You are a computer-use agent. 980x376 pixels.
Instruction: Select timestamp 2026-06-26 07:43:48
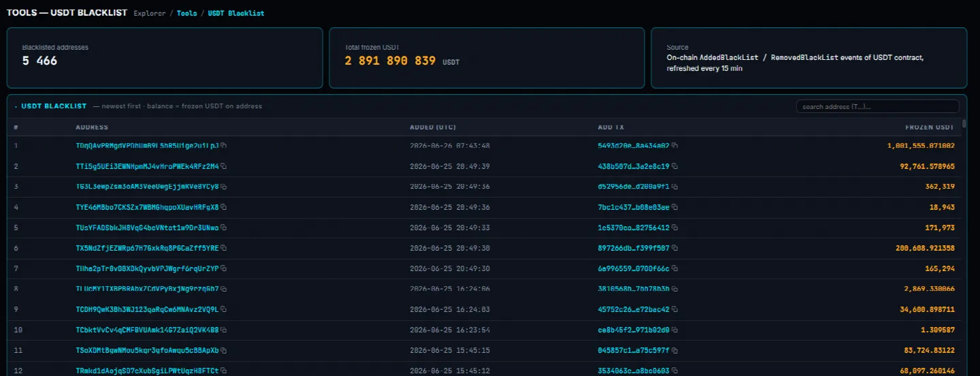pyautogui.click(x=450, y=146)
